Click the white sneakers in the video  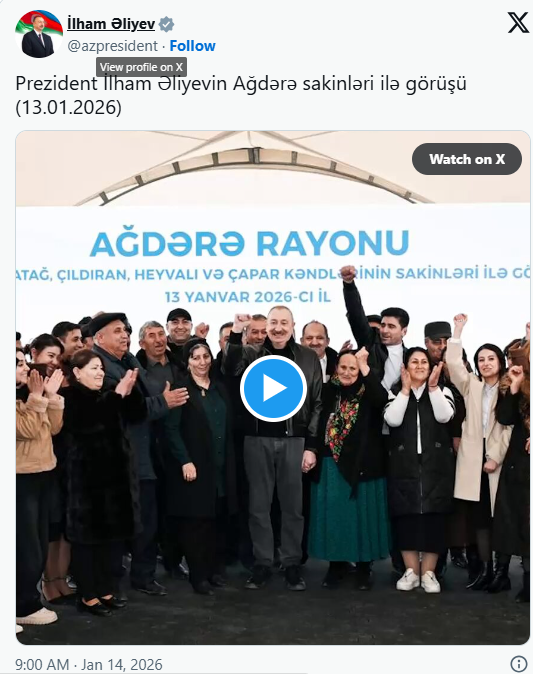418,580
